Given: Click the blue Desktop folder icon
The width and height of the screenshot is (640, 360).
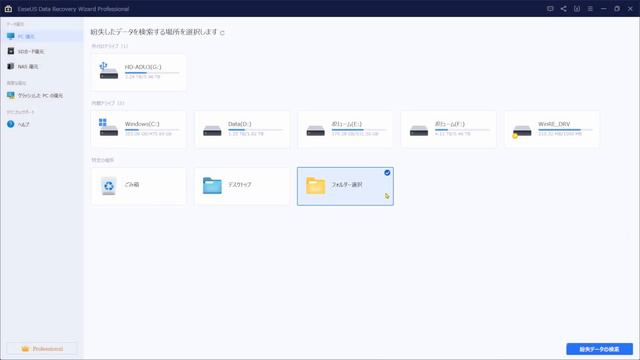Looking at the screenshot, I should click(212, 185).
